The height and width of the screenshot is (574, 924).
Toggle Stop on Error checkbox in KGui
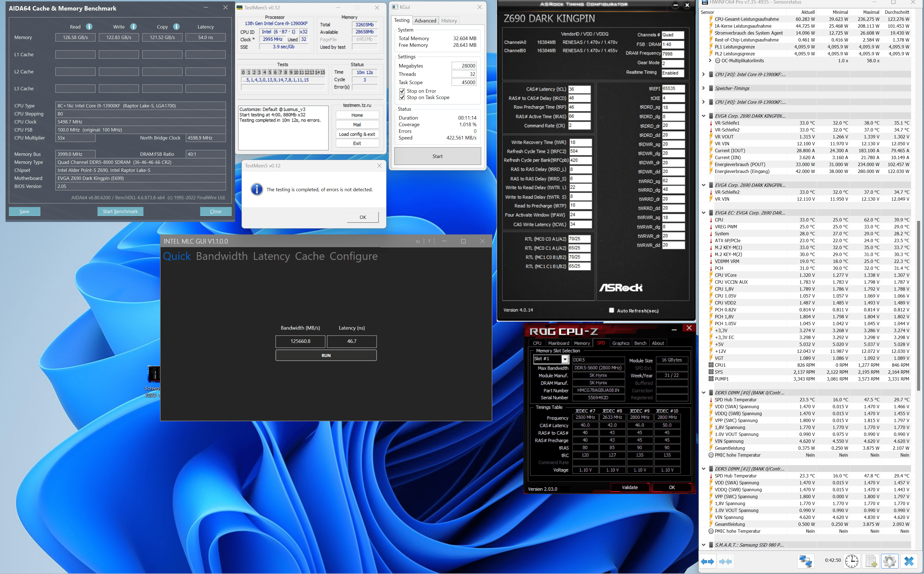402,91
